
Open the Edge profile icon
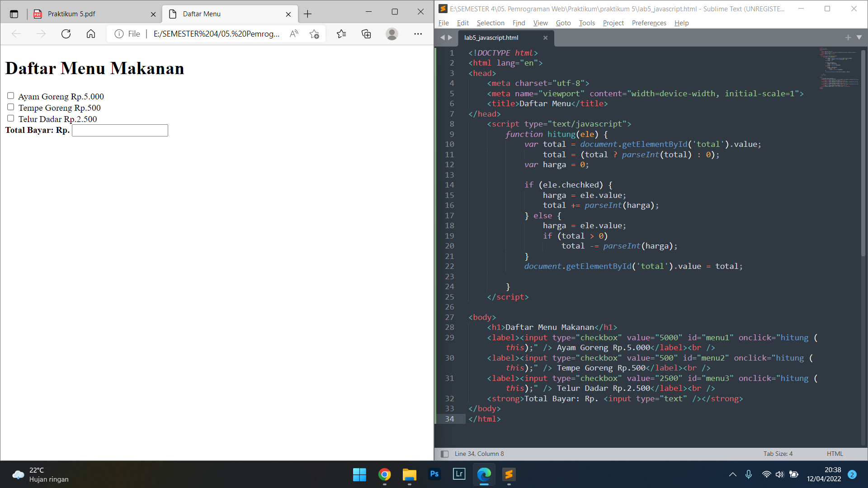[392, 34]
